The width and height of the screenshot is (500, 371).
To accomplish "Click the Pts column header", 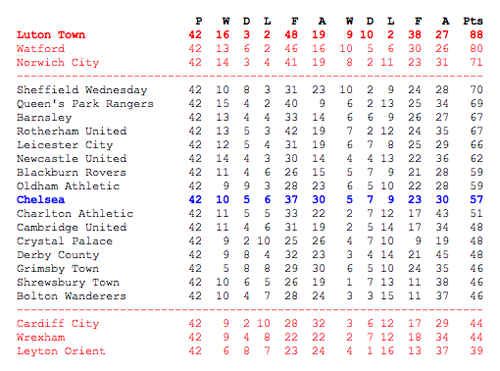I will coord(473,21).
